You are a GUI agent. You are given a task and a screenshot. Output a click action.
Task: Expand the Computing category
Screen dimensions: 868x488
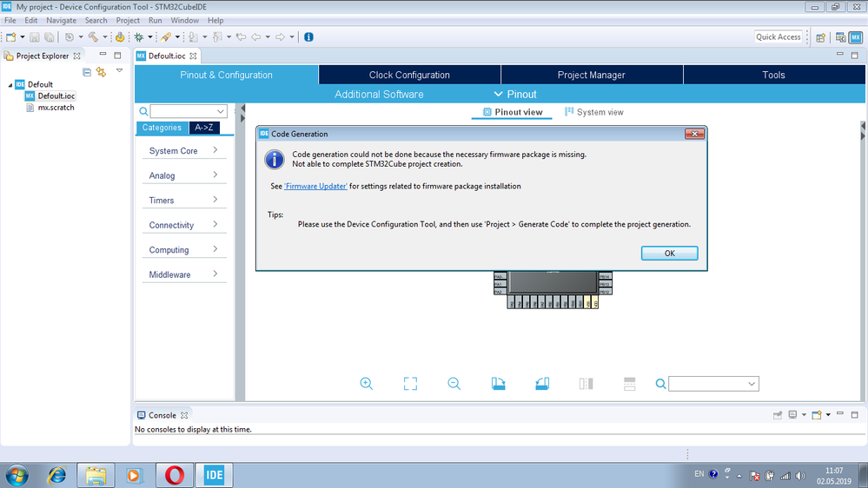[184, 250]
